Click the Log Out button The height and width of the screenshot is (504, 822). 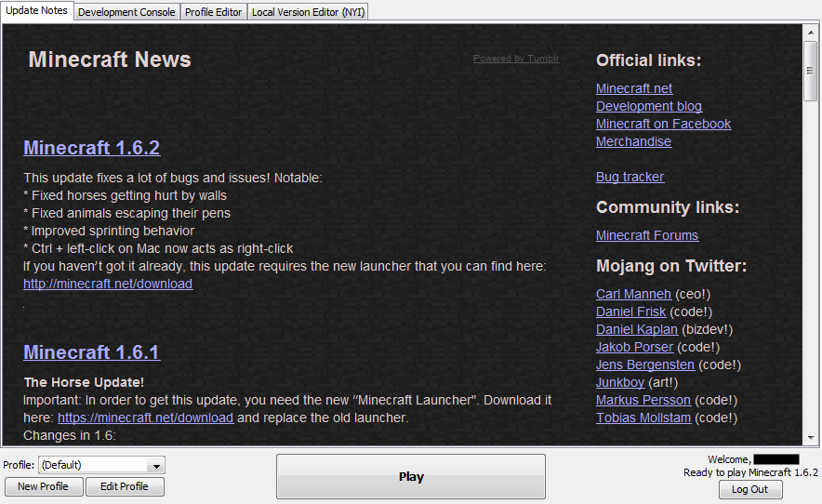coord(749,489)
